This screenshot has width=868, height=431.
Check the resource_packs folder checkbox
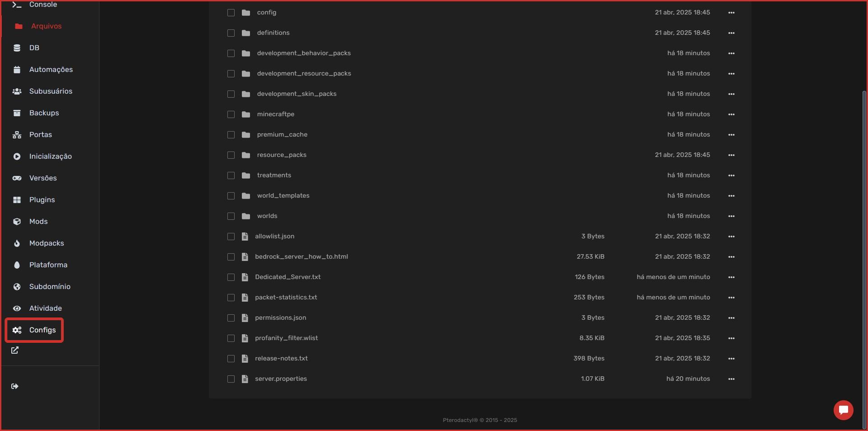[x=231, y=155]
